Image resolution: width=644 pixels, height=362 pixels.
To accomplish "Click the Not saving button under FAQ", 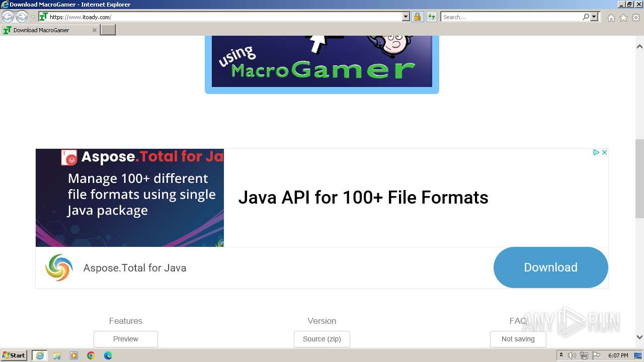I will 518,339.
